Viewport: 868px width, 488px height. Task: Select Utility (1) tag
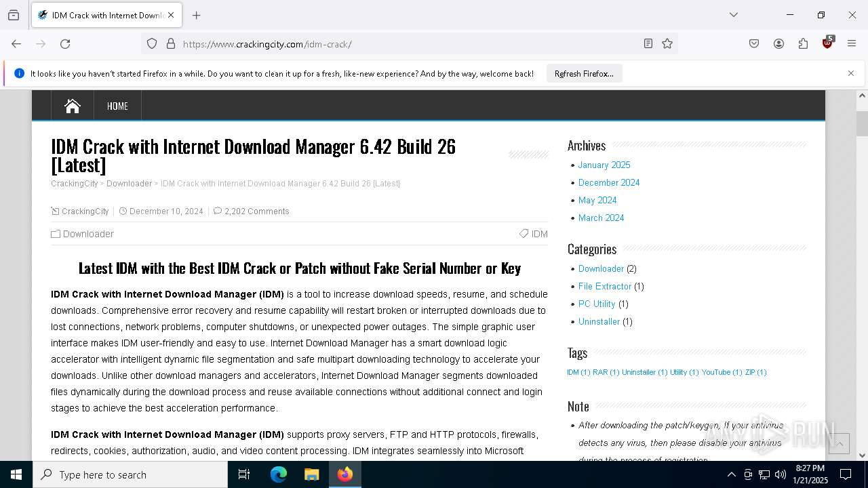684,372
